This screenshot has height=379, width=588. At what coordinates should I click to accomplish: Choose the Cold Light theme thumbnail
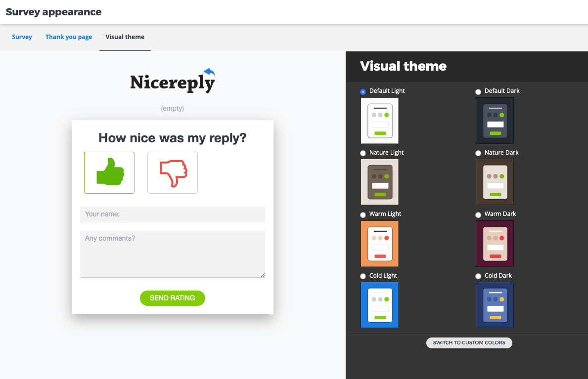pyautogui.click(x=379, y=305)
